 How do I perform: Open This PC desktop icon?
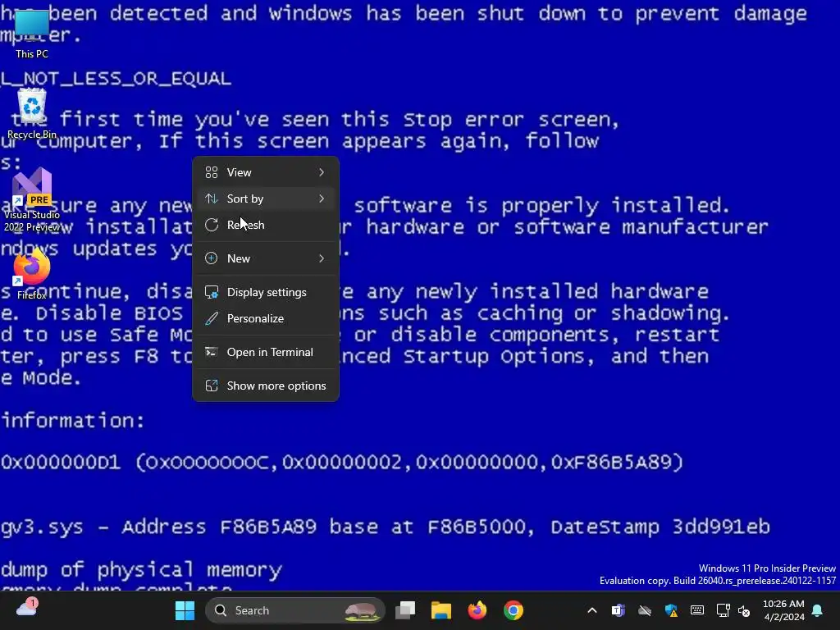32,33
